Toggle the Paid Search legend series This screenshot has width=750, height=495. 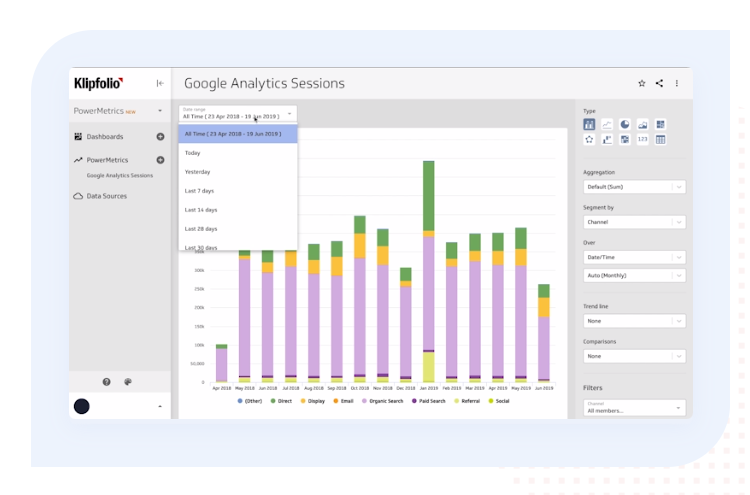(429, 401)
